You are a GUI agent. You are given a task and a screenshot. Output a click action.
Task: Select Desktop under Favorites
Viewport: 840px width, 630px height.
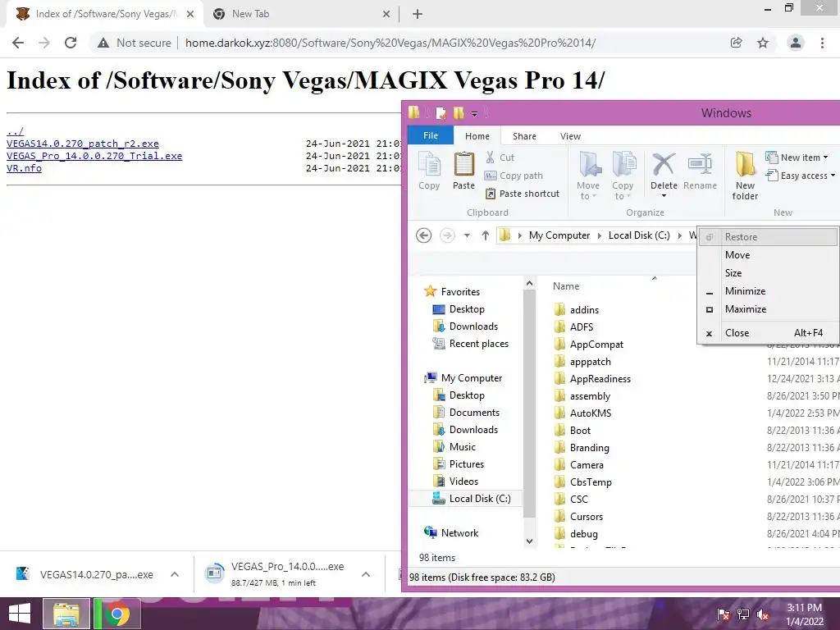click(x=467, y=309)
